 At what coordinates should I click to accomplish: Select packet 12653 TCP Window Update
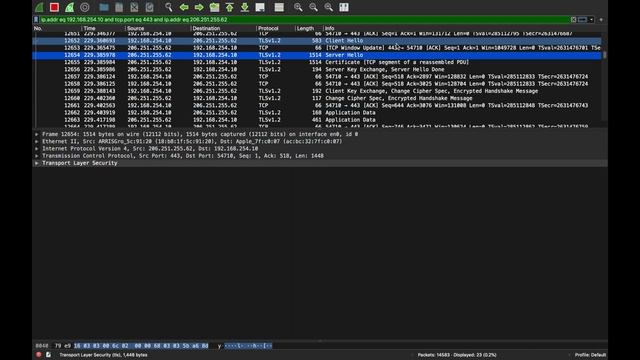pyautogui.click(x=317, y=48)
